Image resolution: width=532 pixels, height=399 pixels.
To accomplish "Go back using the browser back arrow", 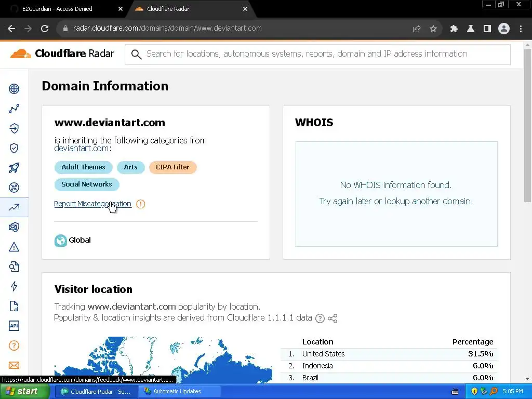I will click(11, 29).
